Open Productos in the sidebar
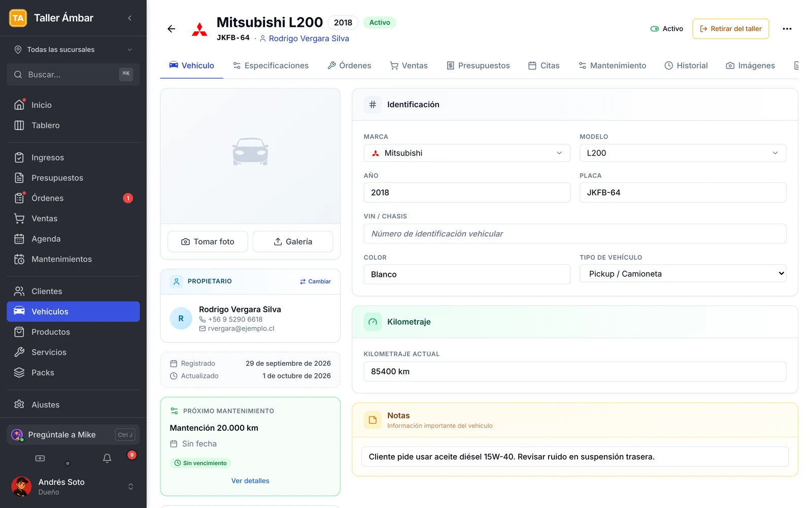 pyautogui.click(x=73, y=332)
